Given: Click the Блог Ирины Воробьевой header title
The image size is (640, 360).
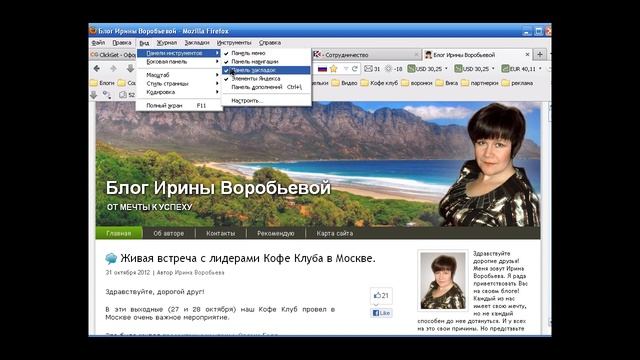Looking at the screenshot, I should [x=218, y=188].
